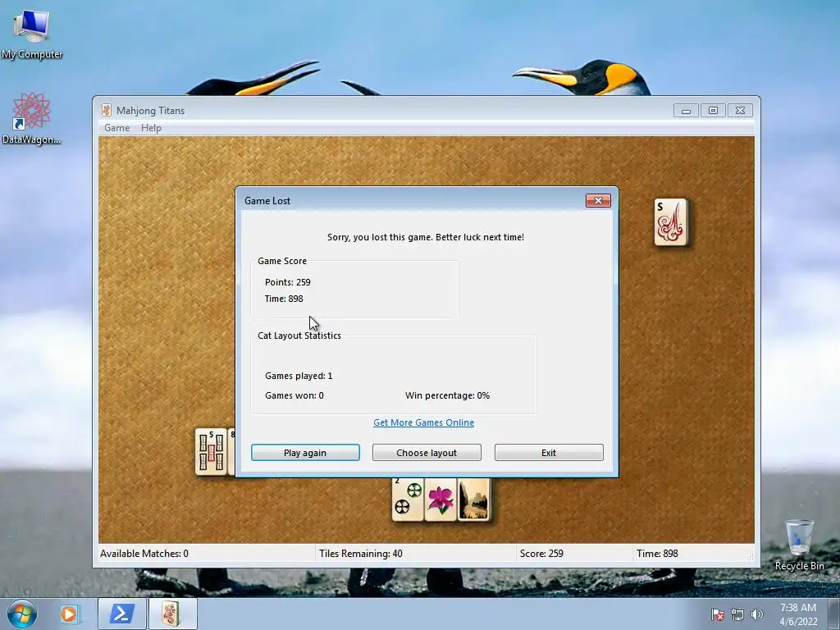Click Mahjong Titans taskbar button
This screenshot has width=840, height=630.
pos(172,614)
